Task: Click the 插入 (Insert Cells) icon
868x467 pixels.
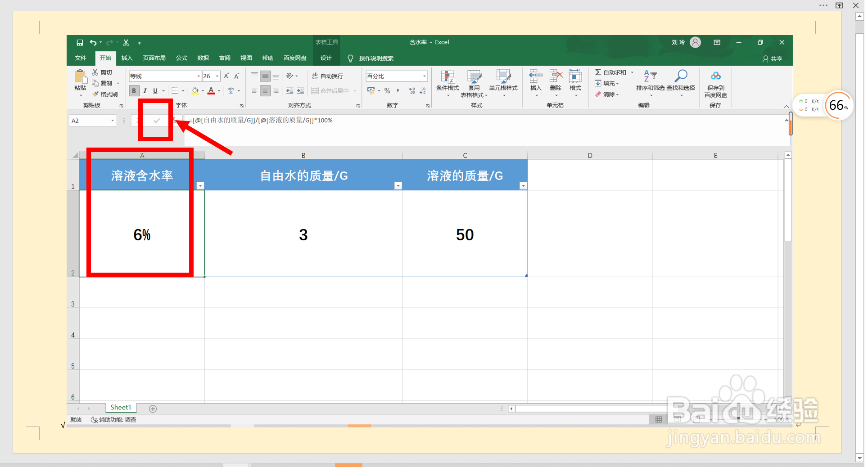Action: (535, 83)
